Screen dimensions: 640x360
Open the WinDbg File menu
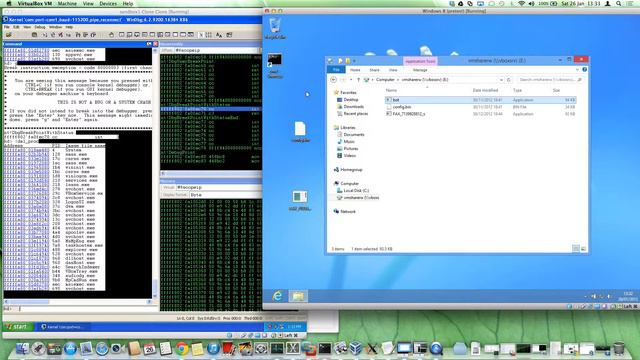pyautogui.click(x=7, y=27)
